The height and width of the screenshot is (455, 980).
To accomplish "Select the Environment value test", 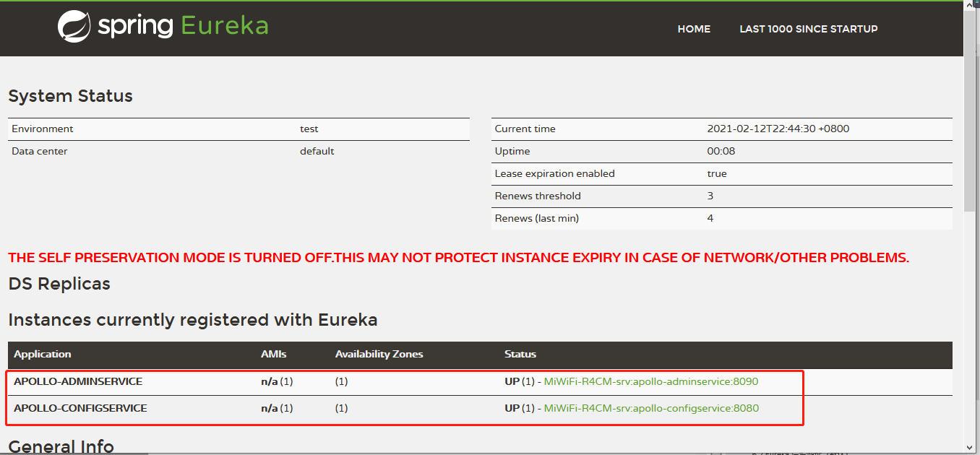I will [309, 129].
